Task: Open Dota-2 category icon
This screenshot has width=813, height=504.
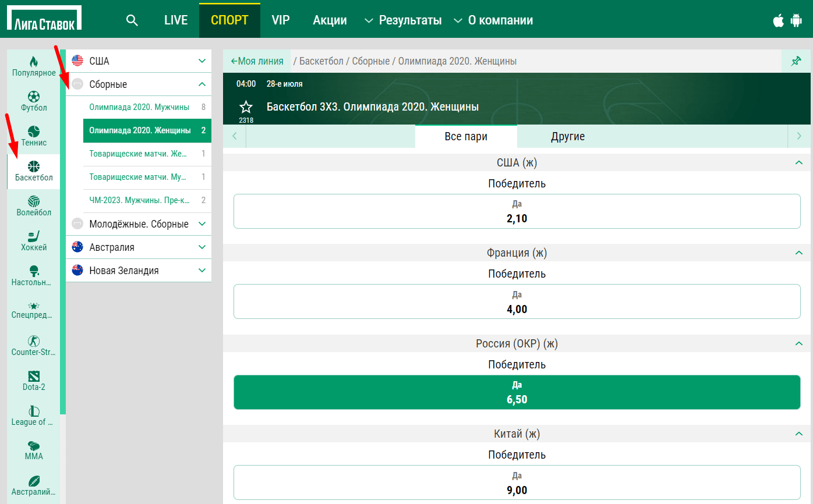Action: (34, 375)
